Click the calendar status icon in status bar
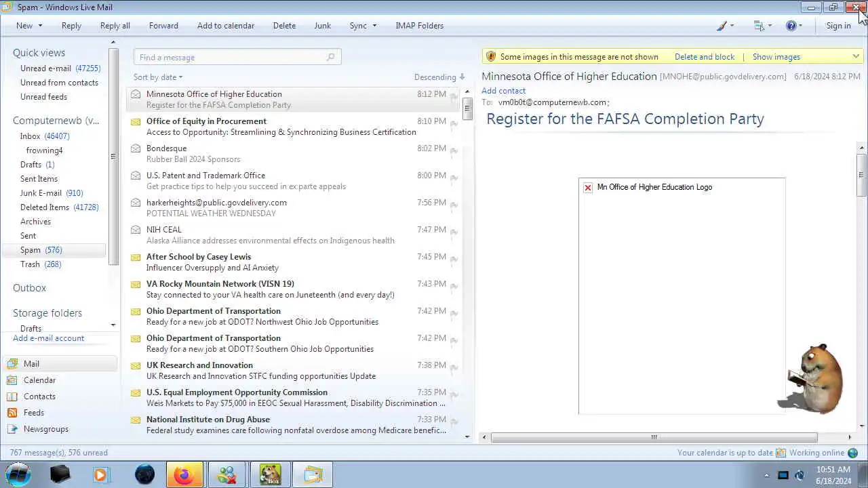Screen dimensions: 868x488 click(781, 453)
